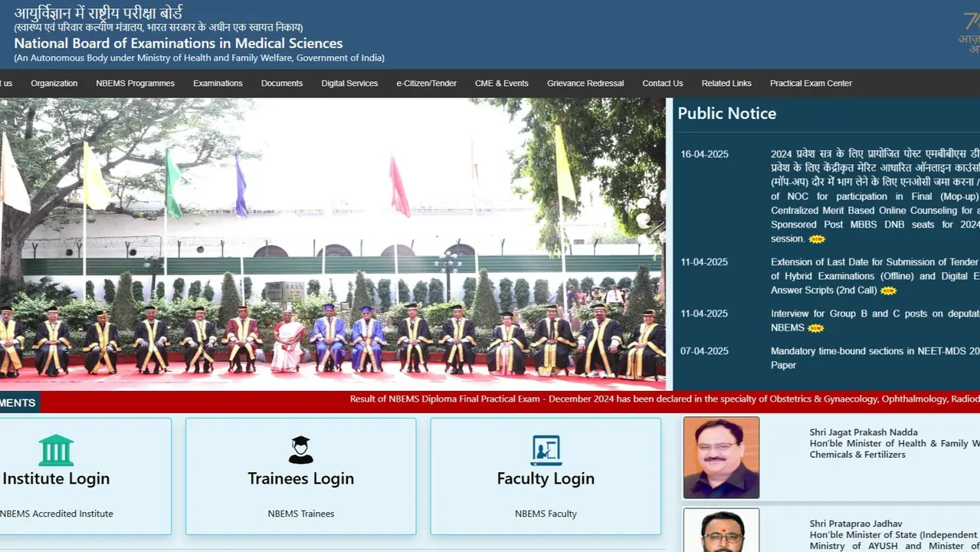Click the Public Notice header
This screenshot has width=980, height=552.
coord(726,113)
